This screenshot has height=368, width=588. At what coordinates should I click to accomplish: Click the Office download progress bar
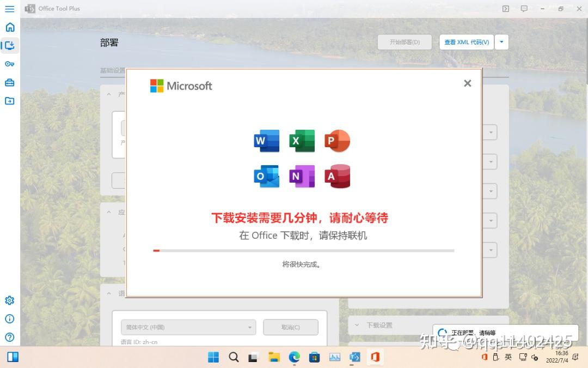[303, 250]
